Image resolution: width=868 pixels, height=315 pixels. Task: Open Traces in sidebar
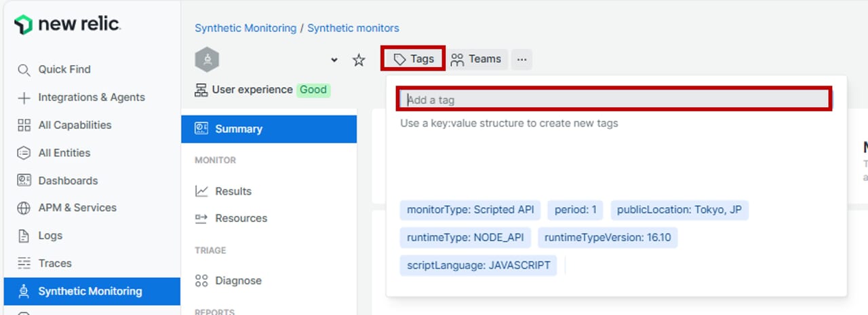pyautogui.click(x=54, y=263)
